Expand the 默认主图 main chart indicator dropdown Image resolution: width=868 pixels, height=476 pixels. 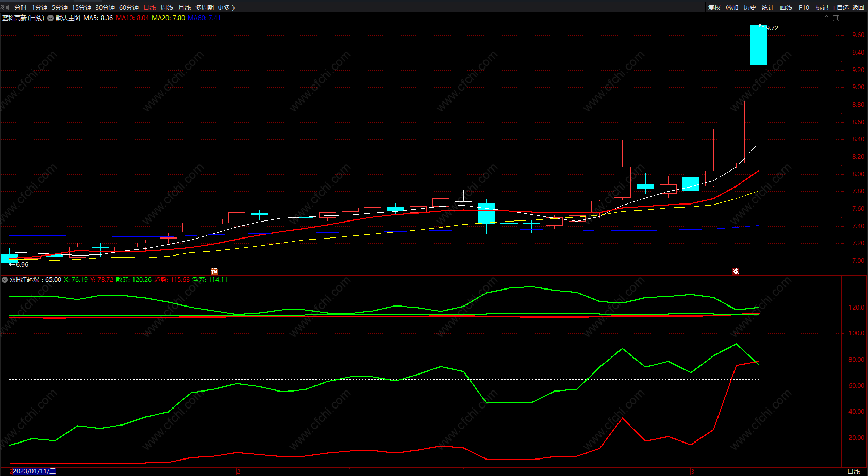(x=51, y=18)
